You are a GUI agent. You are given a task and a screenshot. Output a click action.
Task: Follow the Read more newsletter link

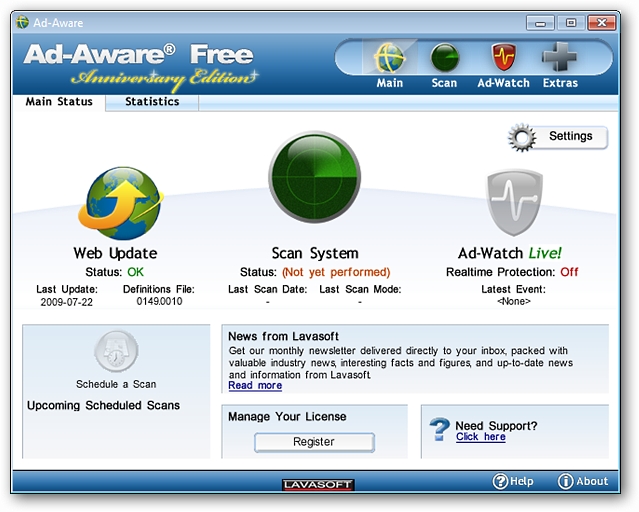(x=255, y=386)
